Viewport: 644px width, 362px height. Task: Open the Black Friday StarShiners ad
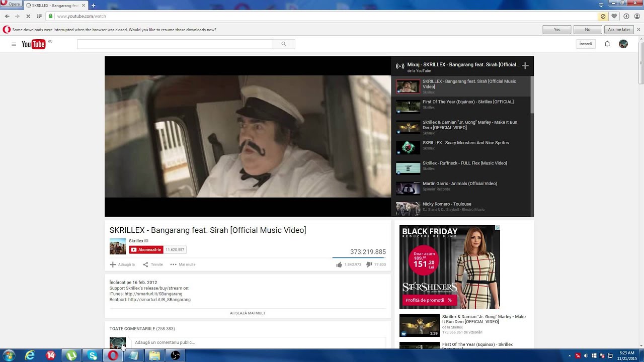click(450, 267)
